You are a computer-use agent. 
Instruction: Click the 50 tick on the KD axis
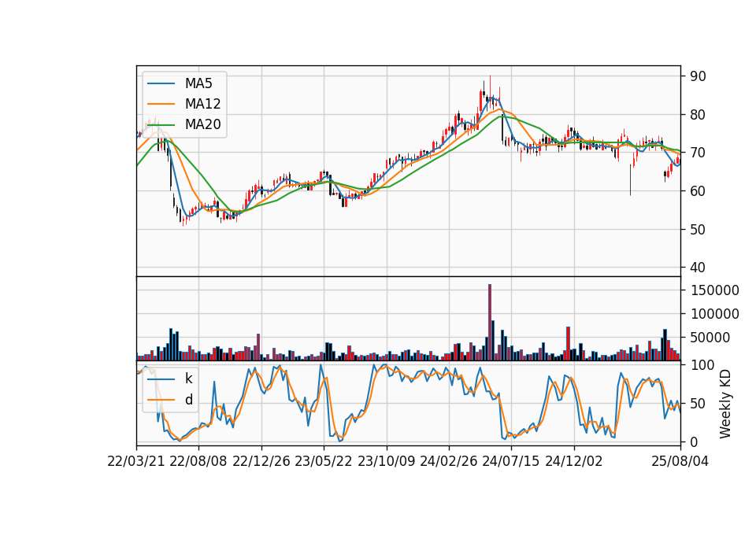(x=698, y=404)
